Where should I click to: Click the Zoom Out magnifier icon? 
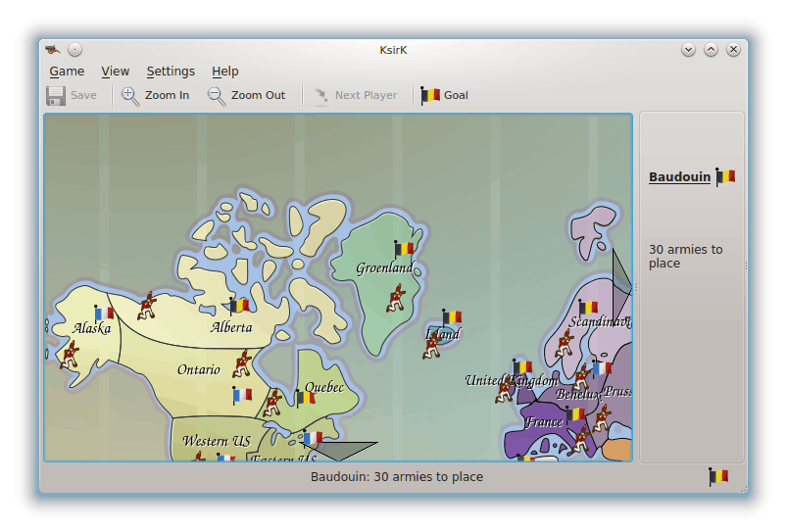(x=217, y=95)
